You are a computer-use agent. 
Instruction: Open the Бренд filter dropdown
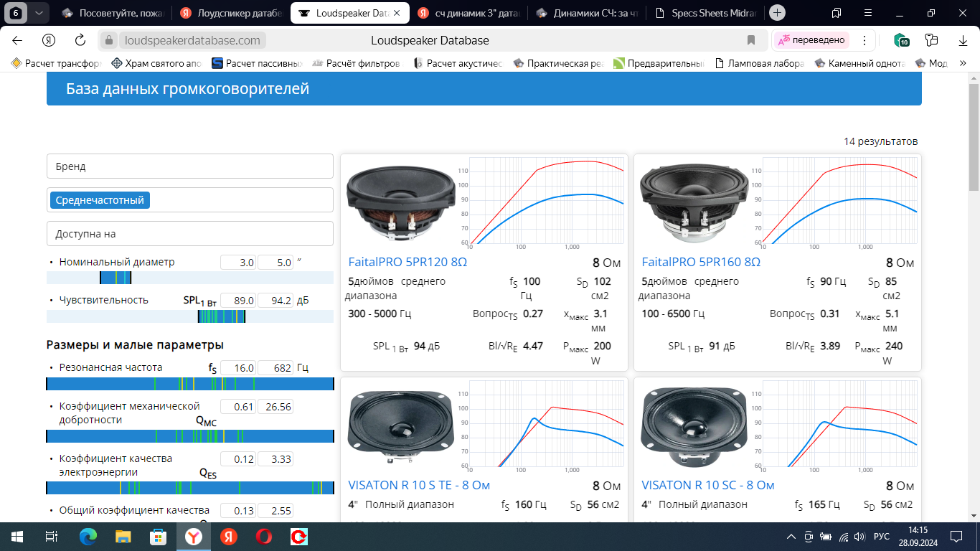click(x=190, y=166)
